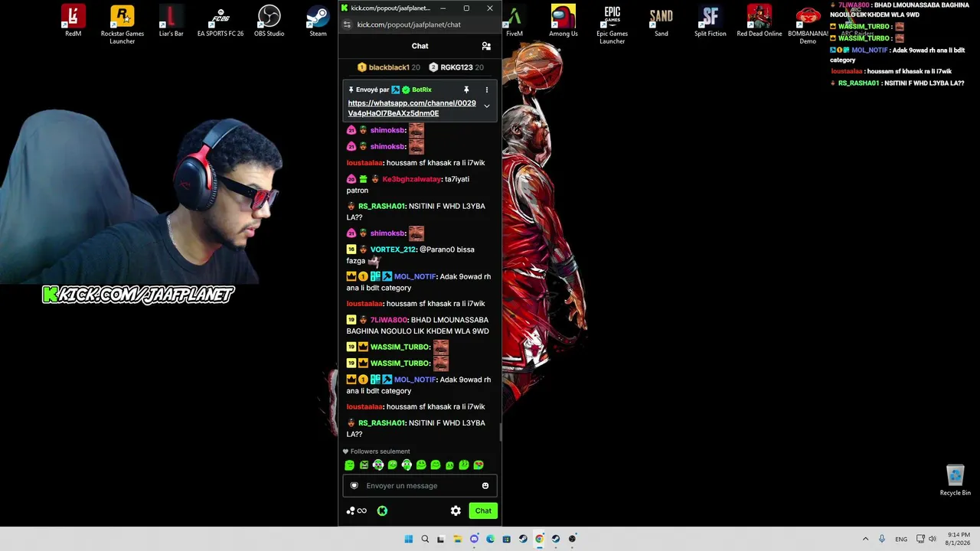This screenshot has height=551, width=980.
Task: Select Epic Games Launcher desktop icon
Action: 612,24
